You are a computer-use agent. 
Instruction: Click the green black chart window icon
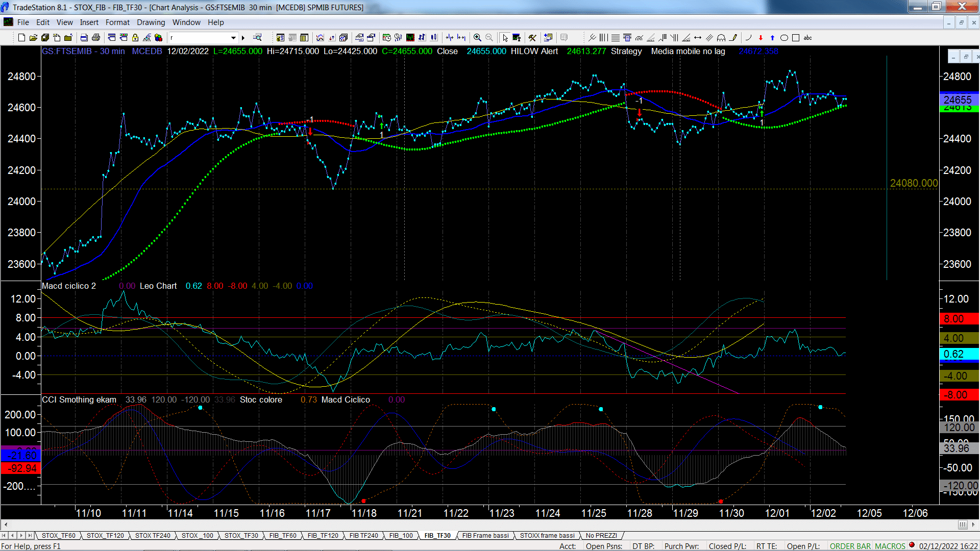click(x=410, y=38)
